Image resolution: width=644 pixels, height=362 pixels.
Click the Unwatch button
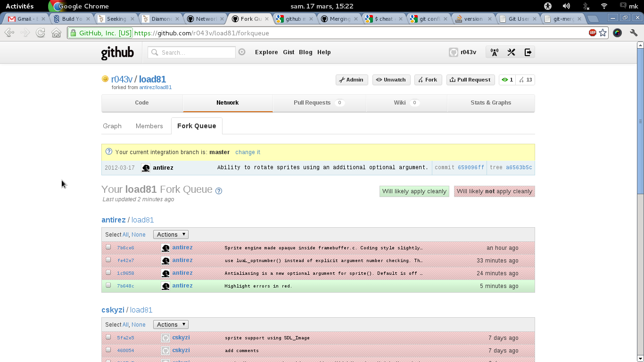tap(391, 80)
